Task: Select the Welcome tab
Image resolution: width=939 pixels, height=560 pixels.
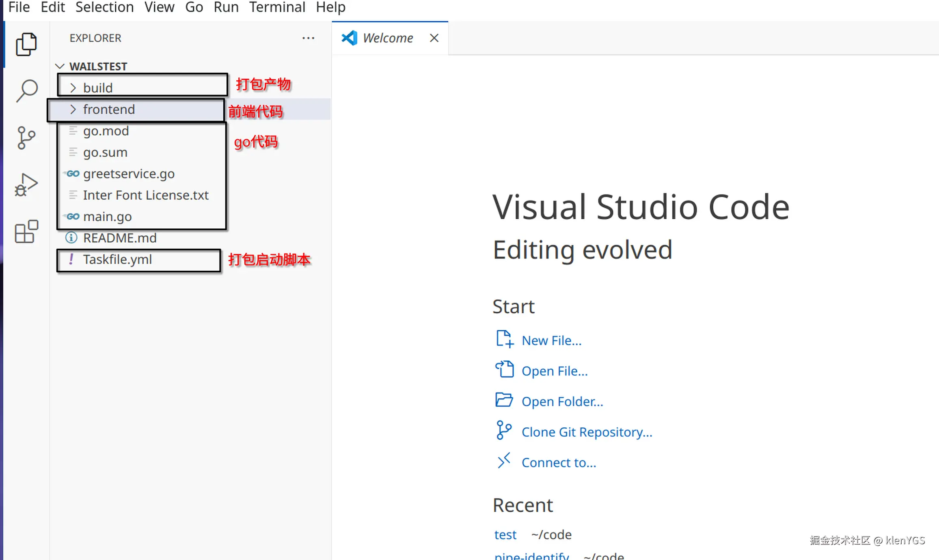Action: coord(387,38)
